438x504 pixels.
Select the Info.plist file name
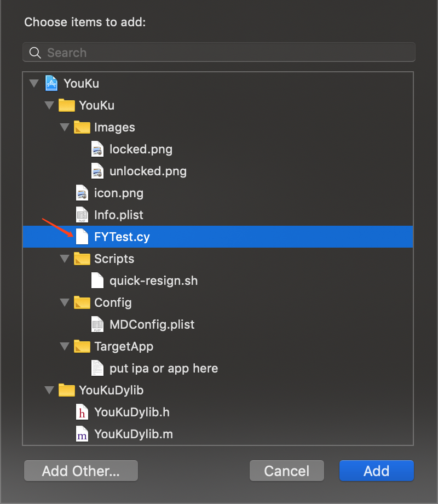119,215
